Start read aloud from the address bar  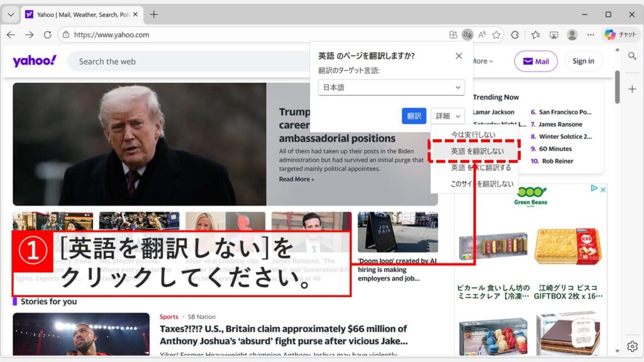click(x=480, y=35)
